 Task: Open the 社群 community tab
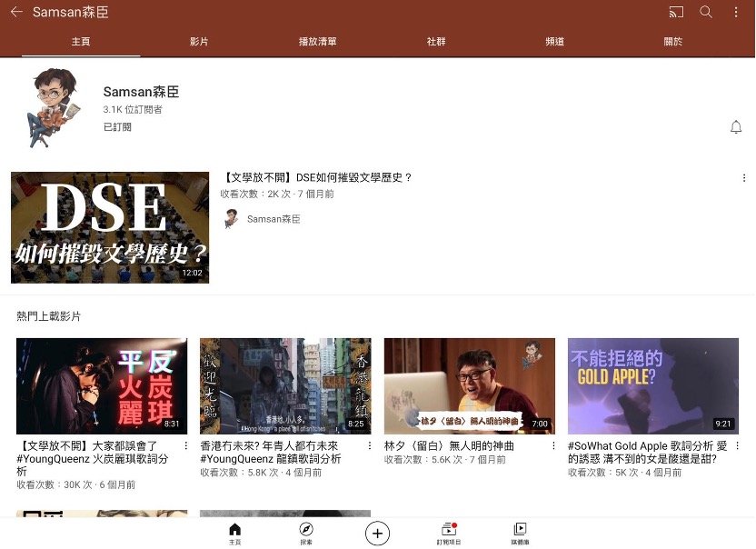tap(436, 42)
